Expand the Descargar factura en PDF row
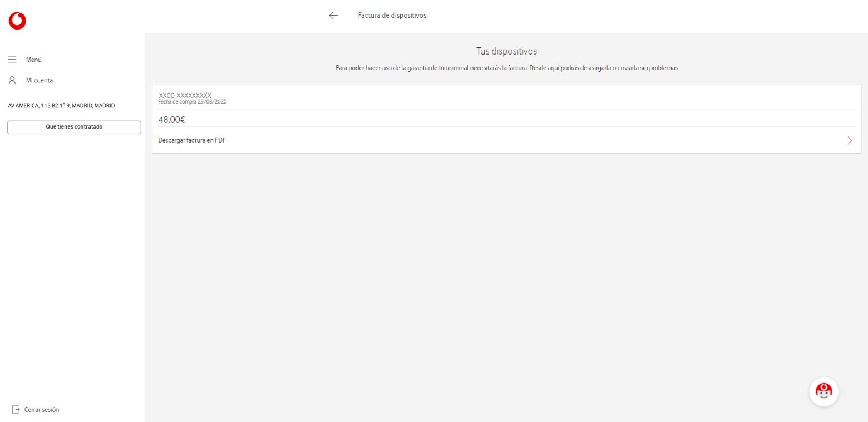The height and width of the screenshot is (422, 868). point(506,140)
